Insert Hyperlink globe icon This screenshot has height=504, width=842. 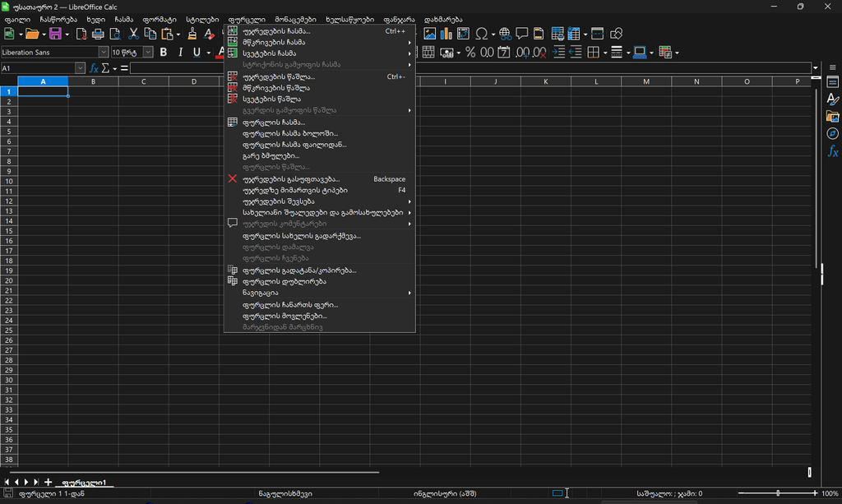point(505,34)
